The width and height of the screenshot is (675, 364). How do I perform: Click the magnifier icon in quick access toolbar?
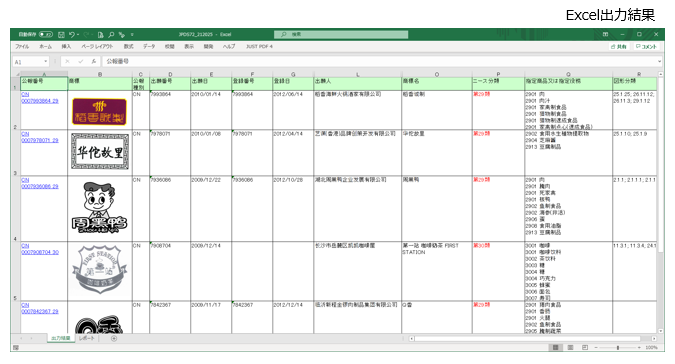[x=111, y=34]
